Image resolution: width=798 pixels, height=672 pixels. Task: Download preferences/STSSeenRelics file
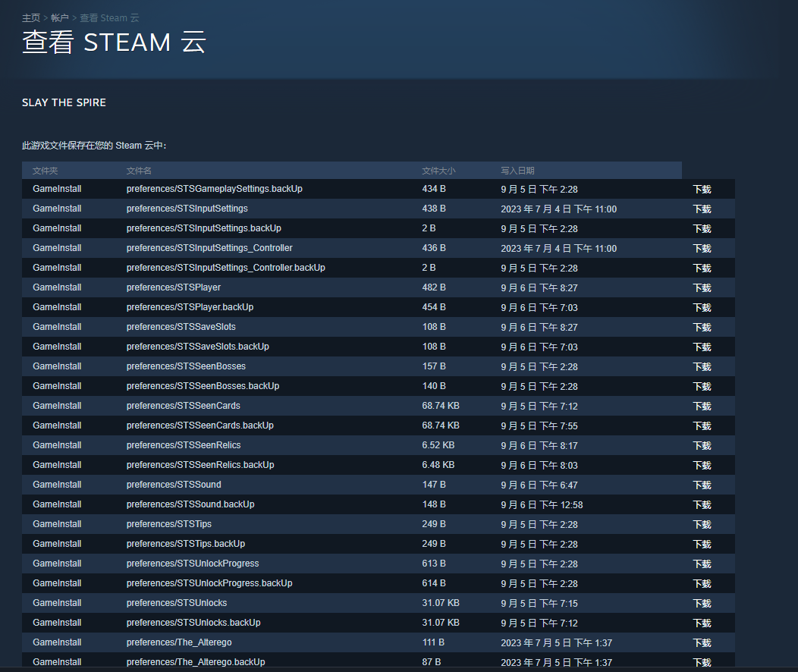[x=702, y=446]
